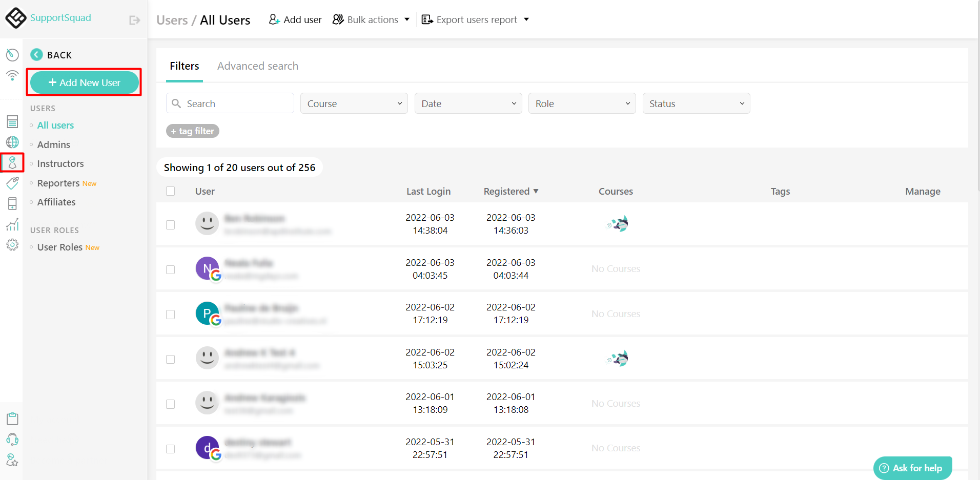Click the headset support icon near bottom sidebar
This screenshot has height=480, width=980.
coord(12,440)
